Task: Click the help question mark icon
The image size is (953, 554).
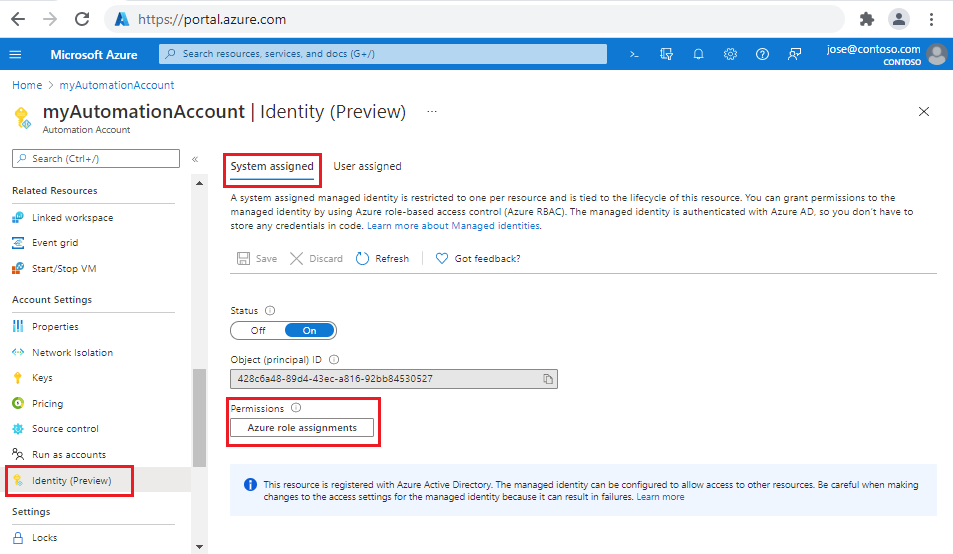Action: (x=762, y=54)
